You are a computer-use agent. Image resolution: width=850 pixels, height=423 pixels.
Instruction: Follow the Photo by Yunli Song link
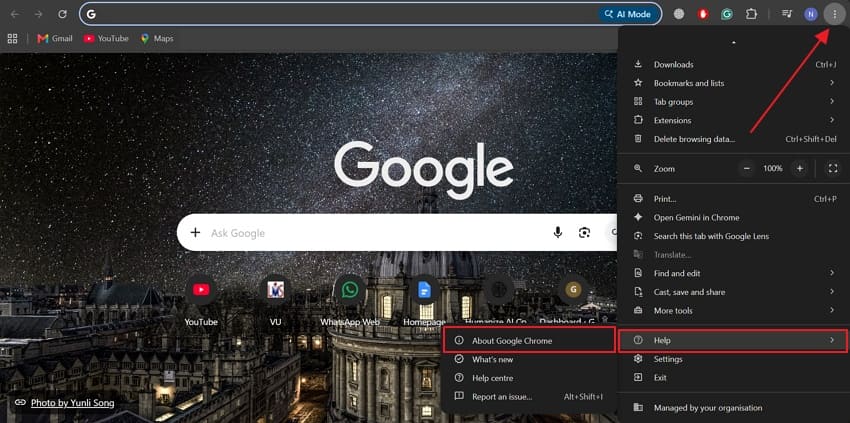click(x=73, y=402)
